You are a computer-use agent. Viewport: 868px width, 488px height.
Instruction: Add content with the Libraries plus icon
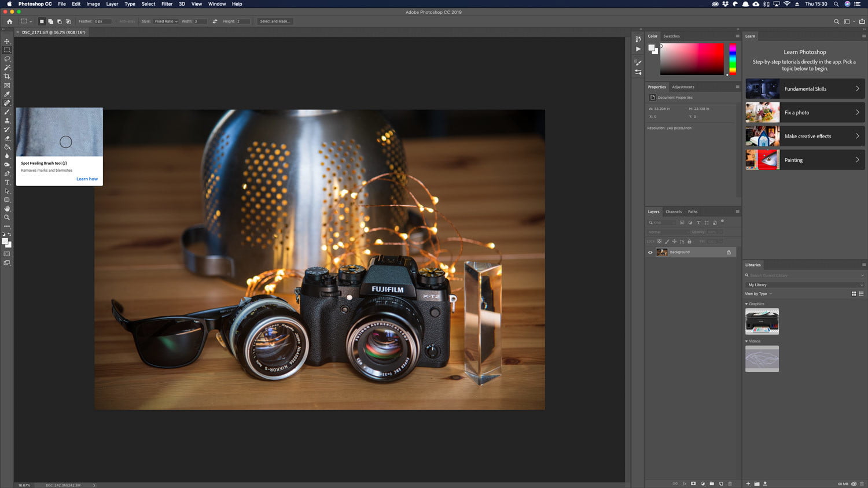click(x=748, y=483)
